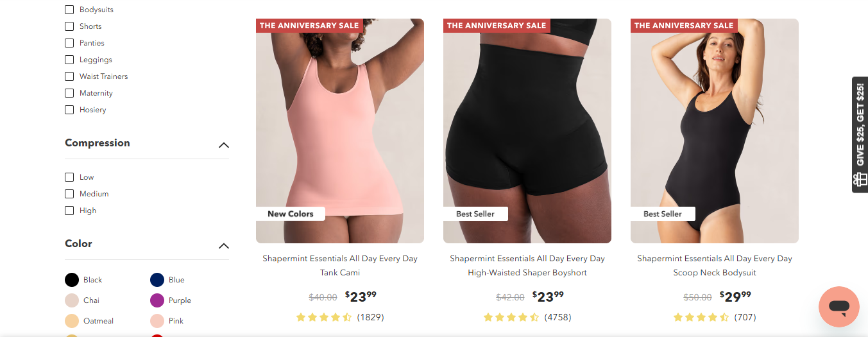View the High-Waisted Shaper Boyshort product image
The width and height of the screenshot is (868, 337).
(527, 131)
